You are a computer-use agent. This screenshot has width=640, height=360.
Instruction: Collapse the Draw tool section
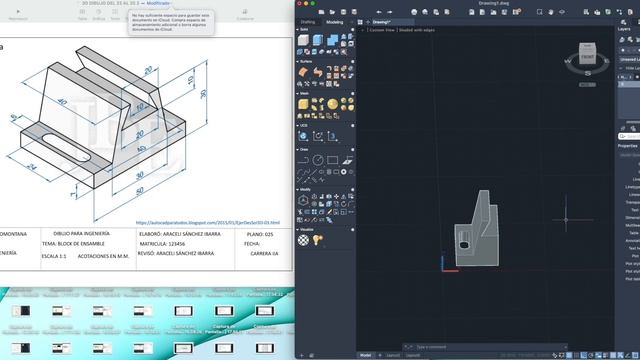(x=297, y=149)
